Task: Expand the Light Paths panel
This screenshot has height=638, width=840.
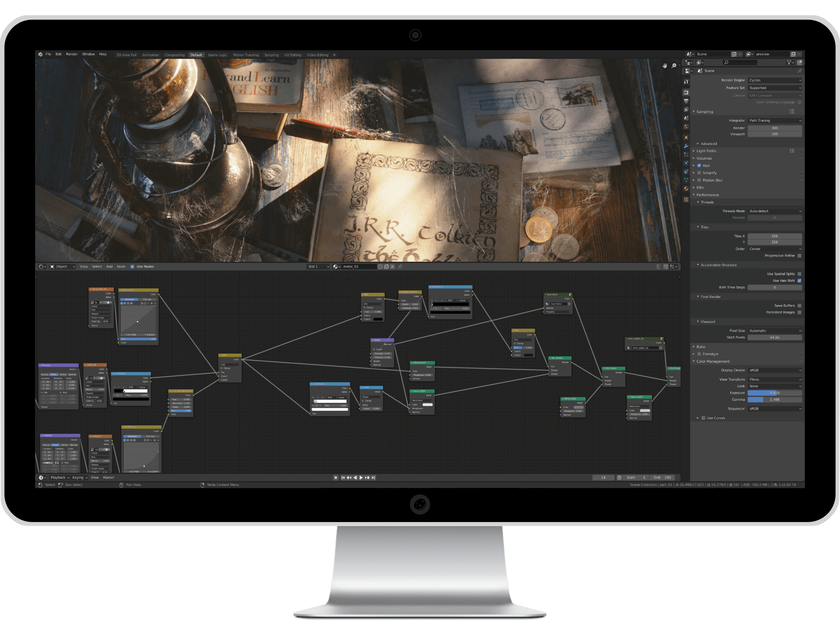Action: point(706,151)
